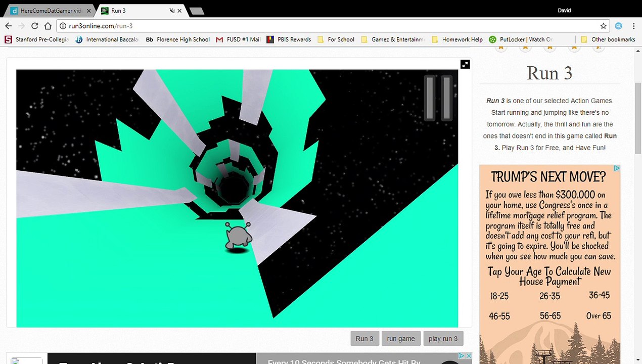Click the play run 3 button
The image size is (642, 364).
(x=443, y=339)
